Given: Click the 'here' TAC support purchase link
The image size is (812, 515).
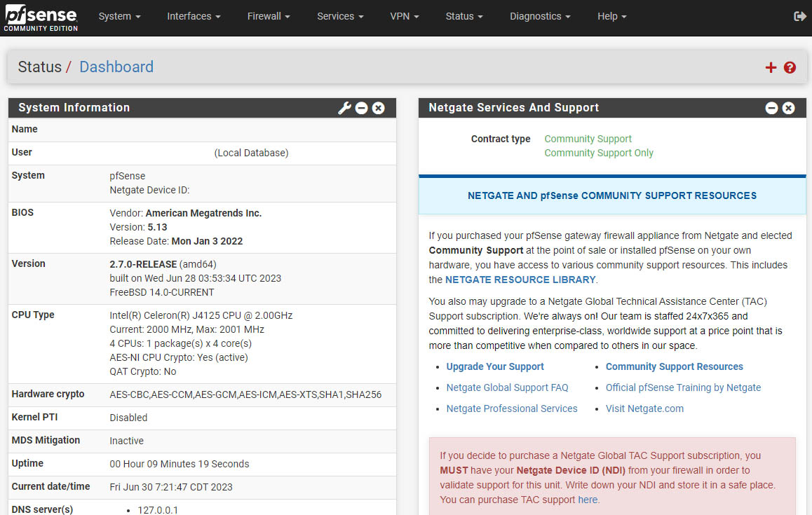Looking at the screenshot, I should 587,500.
